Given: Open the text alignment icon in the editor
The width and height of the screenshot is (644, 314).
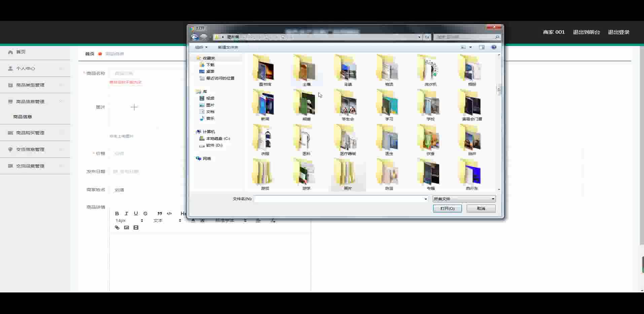Looking at the screenshot, I should [258, 220].
